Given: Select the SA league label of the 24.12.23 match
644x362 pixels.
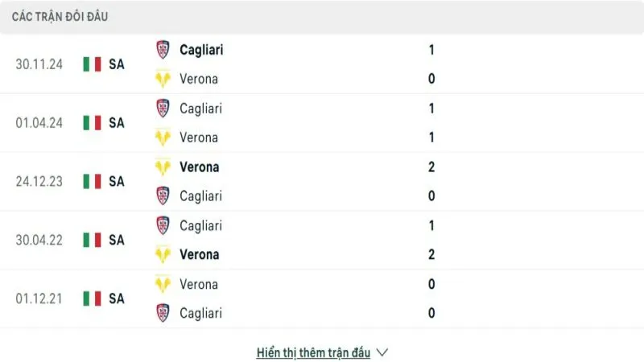Looking at the screenshot, I should pyautogui.click(x=117, y=182).
